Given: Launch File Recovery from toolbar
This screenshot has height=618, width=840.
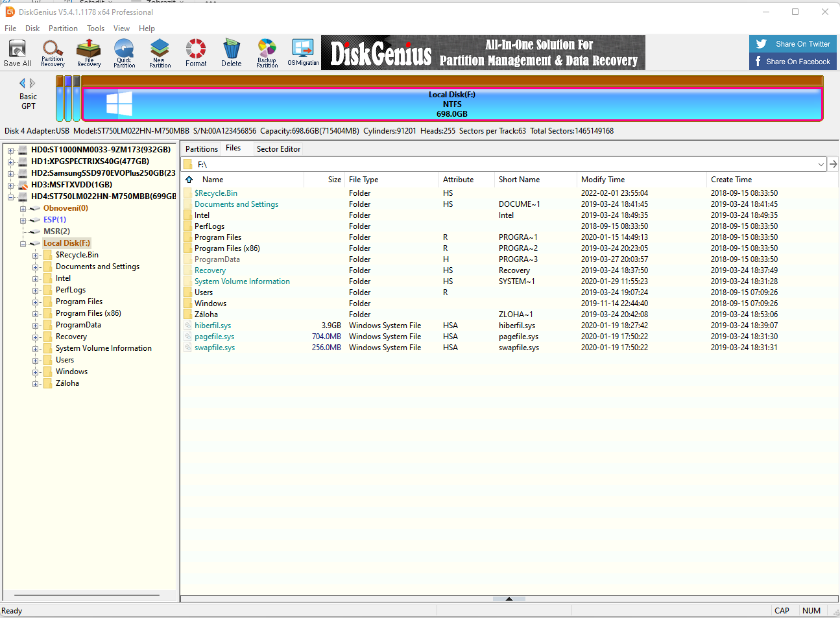Looking at the screenshot, I should [x=89, y=53].
